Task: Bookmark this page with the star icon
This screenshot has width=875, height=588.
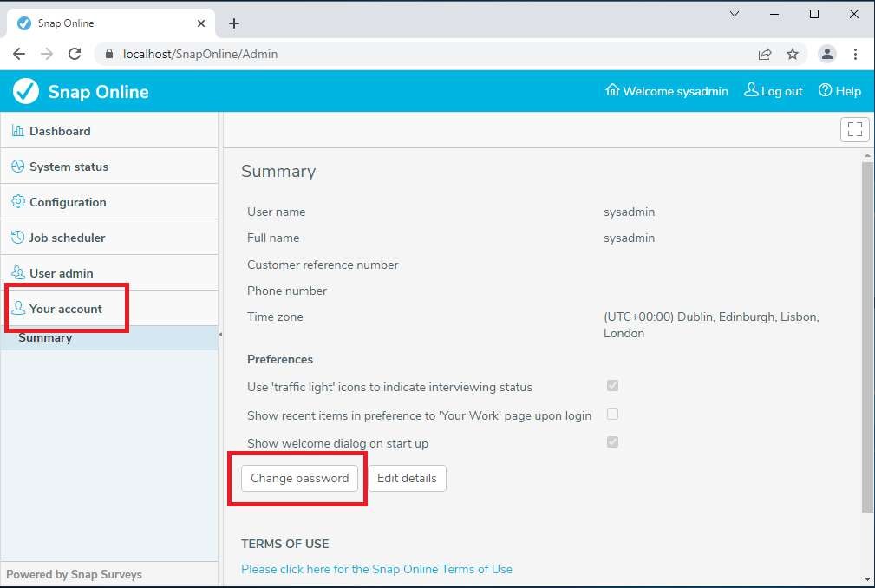Action: pos(793,54)
